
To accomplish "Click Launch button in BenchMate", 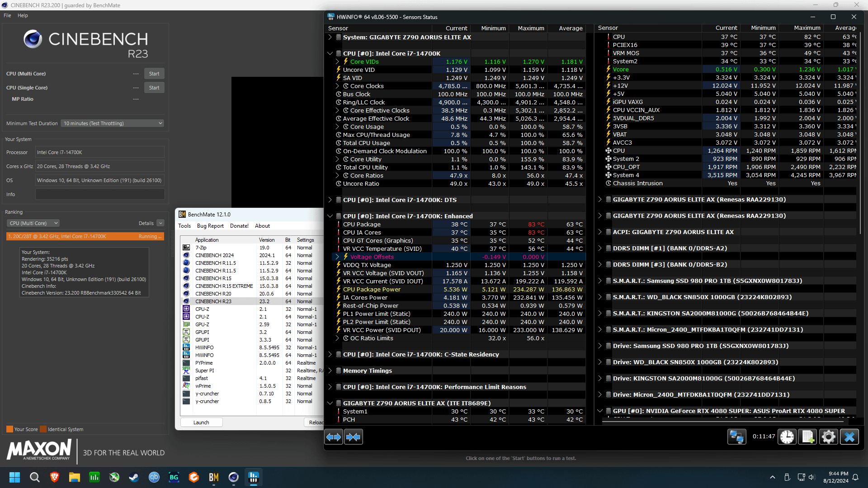I will click(201, 422).
